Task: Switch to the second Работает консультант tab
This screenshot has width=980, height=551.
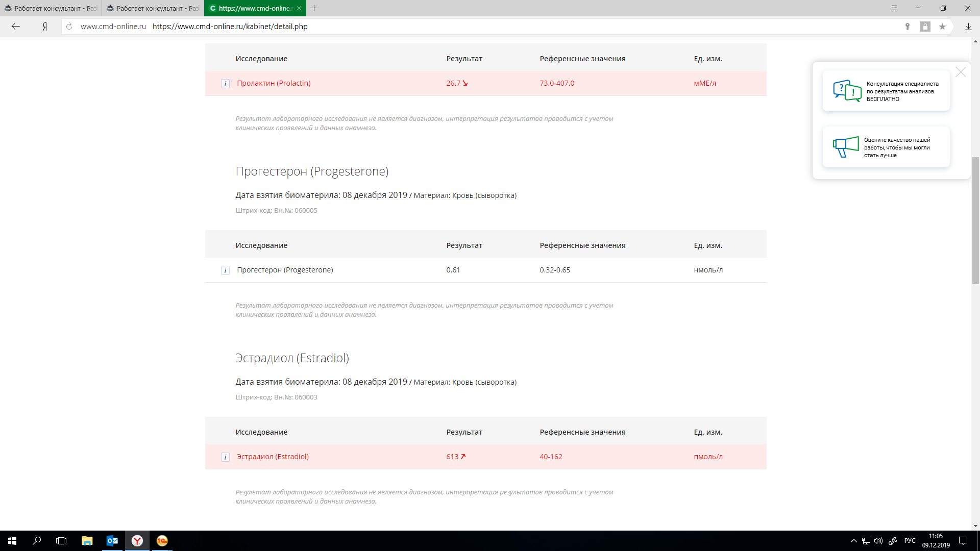Action: (x=153, y=8)
